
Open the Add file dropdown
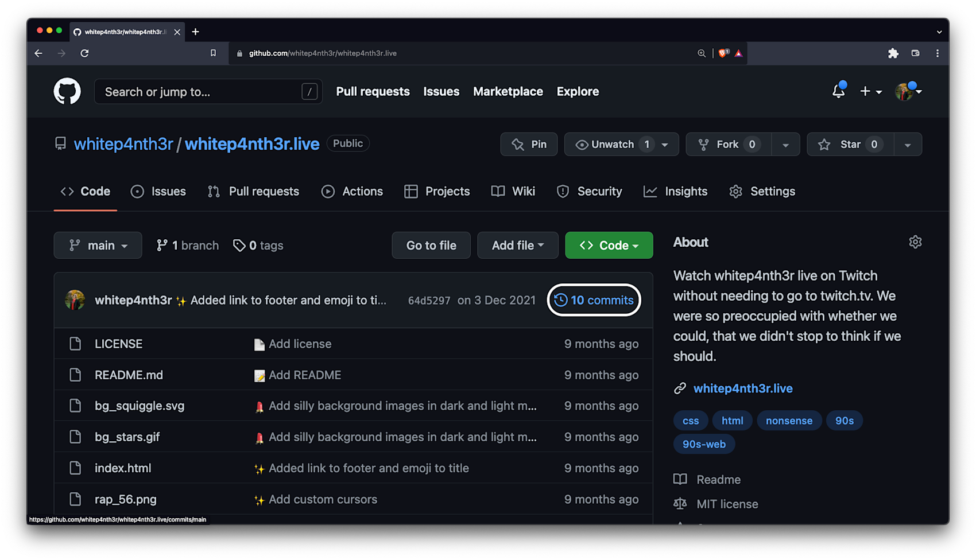tap(517, 245)
